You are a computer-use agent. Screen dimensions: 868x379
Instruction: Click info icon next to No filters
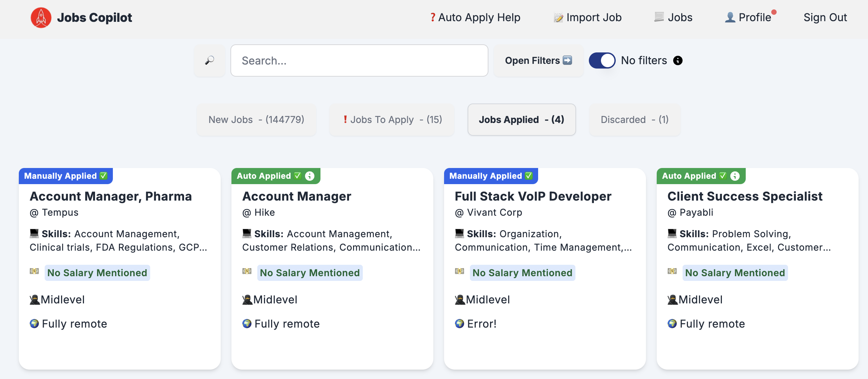click(678, 60)
